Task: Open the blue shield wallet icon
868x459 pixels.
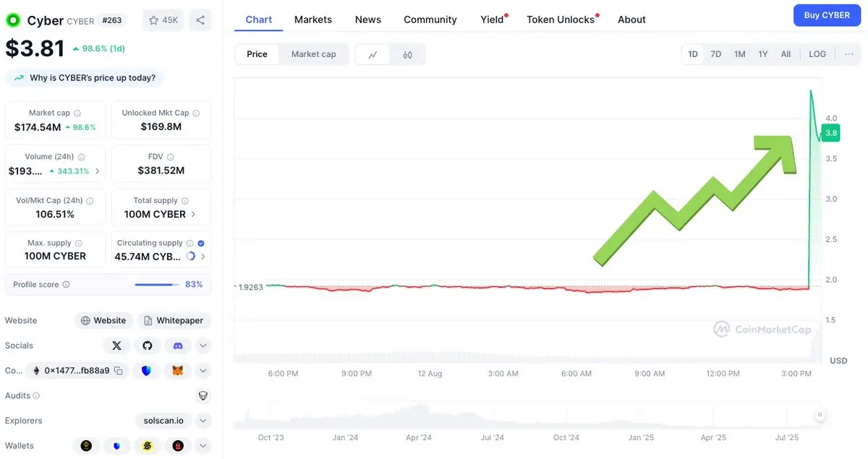Action: pos(116,446)
